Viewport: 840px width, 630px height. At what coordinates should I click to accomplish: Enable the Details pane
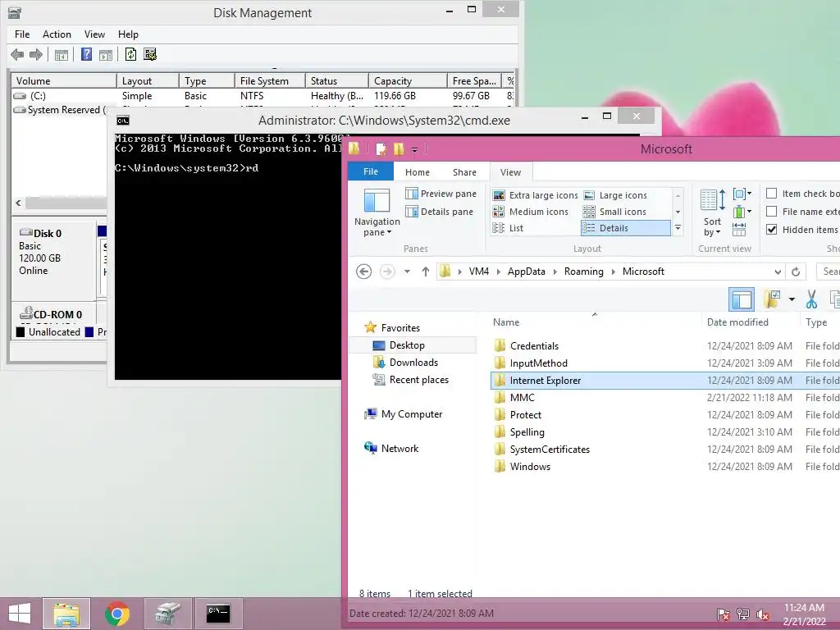coord(440,212)
